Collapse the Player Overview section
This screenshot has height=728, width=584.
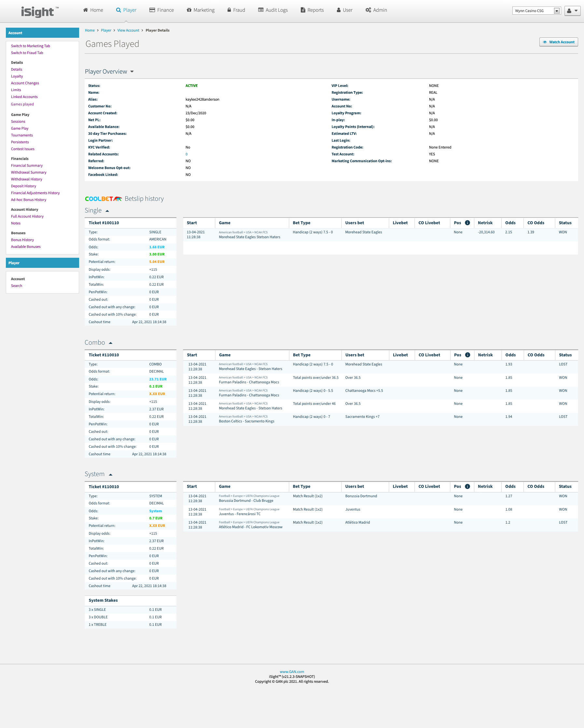click(x=132, y=72)
